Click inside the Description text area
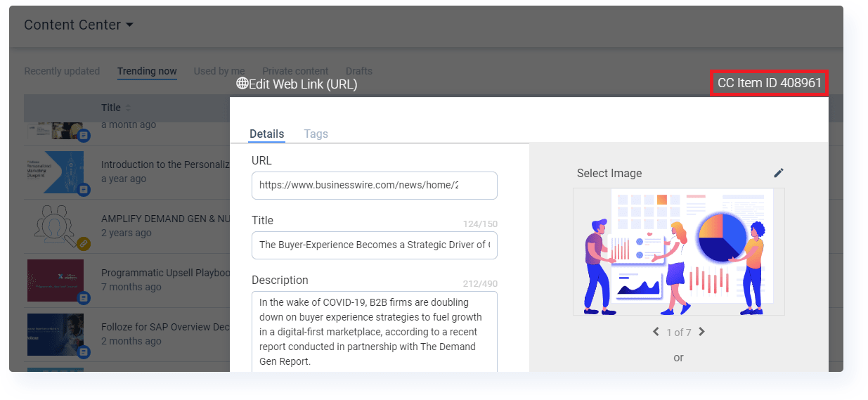This screenshot has height=400, width=868. pos(374,332)
